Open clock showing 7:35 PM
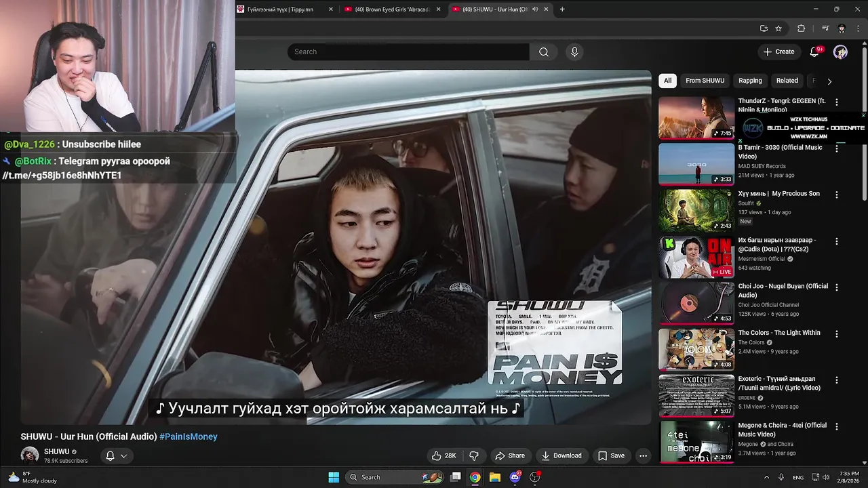This screenshot has width=868, height=488. tap(849, 477)
